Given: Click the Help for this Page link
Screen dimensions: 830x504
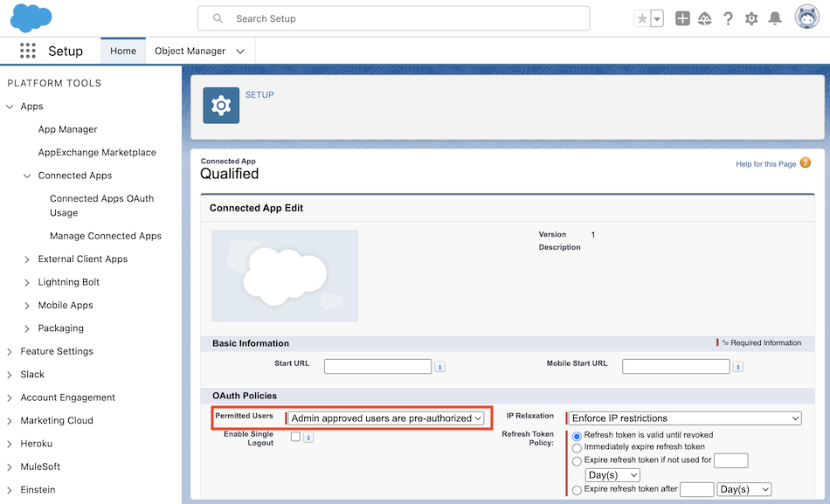Looking at the screenshot, I should coord(766,164).
